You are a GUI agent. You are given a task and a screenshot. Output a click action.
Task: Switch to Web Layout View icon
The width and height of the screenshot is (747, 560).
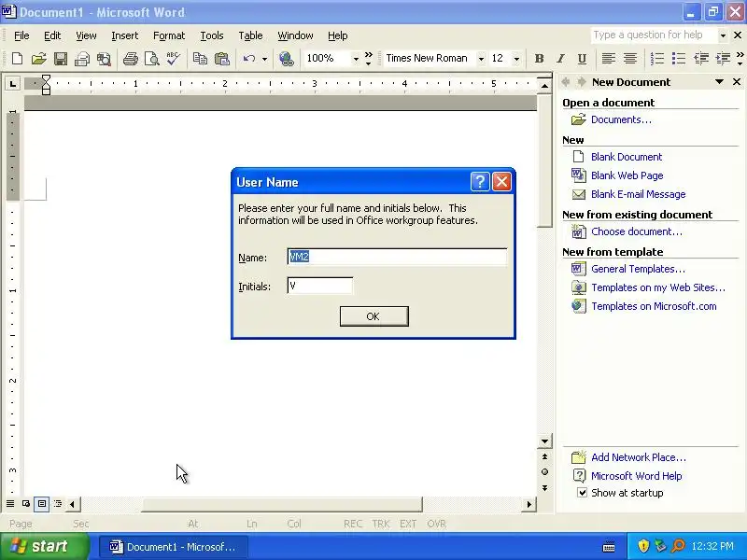click(26, 504)
